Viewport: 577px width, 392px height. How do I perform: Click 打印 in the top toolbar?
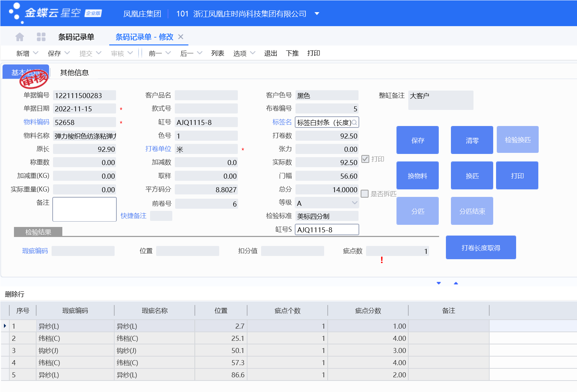314,53
